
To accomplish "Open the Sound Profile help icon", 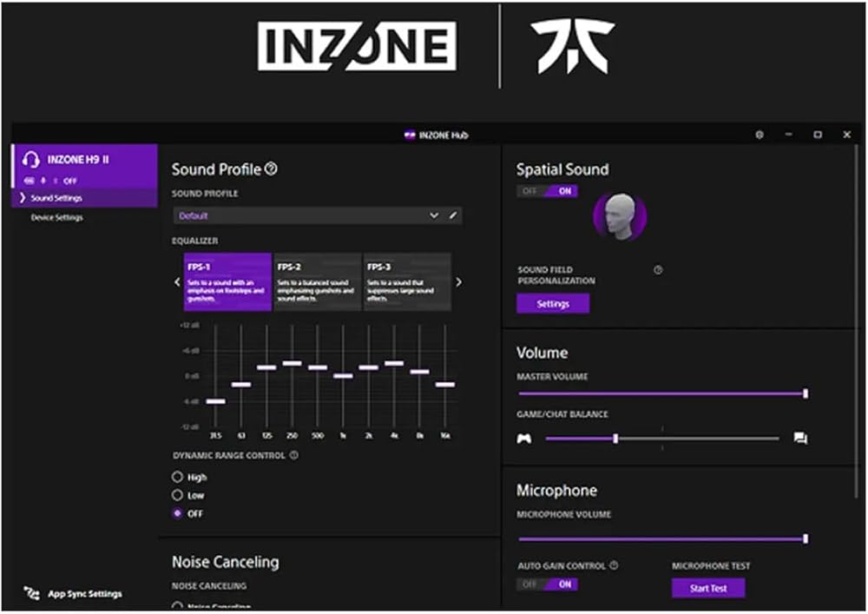I will pyautogui.click(x=271, y=168).
